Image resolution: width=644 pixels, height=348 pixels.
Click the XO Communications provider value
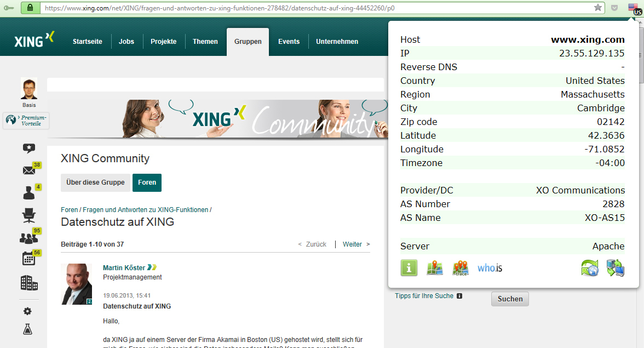point(580,190)
